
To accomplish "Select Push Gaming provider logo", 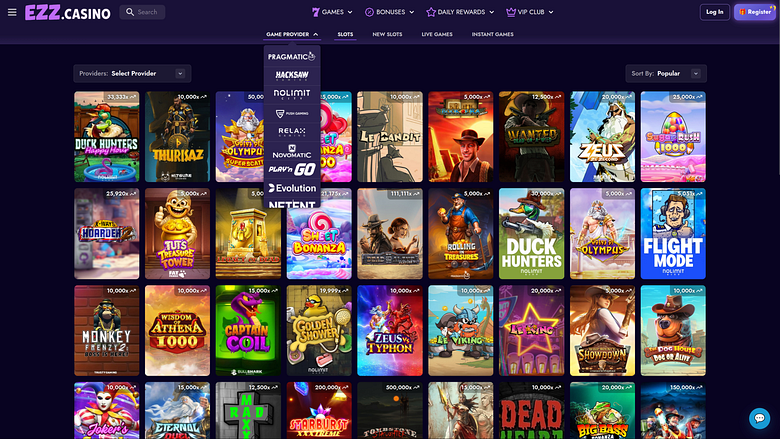I will tap(292, 113).
